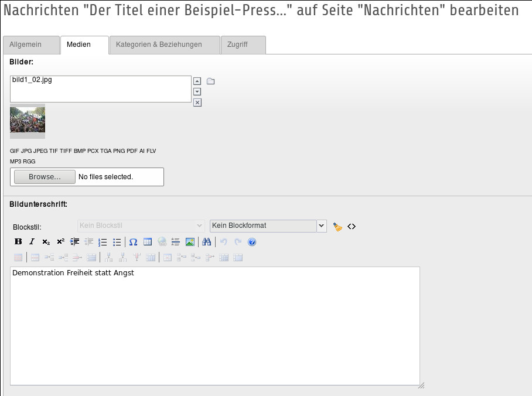Open the editor help icon
This screenshot has width=532, height=396.
252,242
